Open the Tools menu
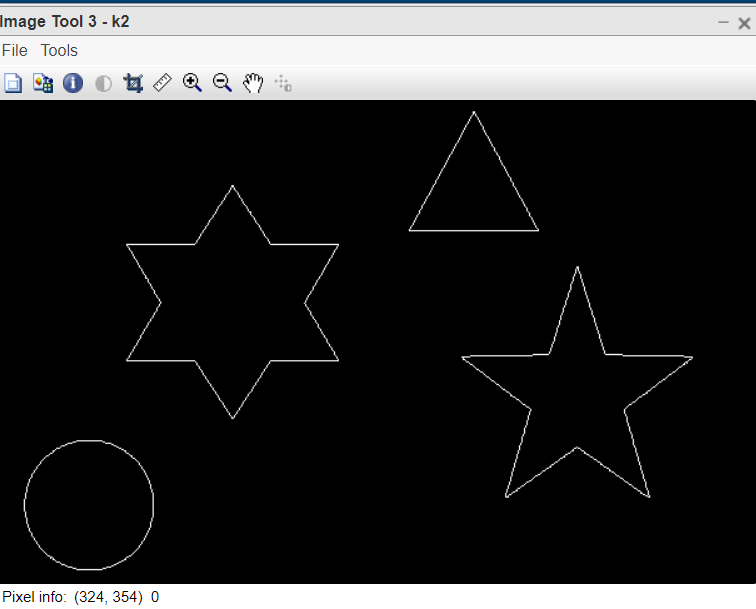 59,50
